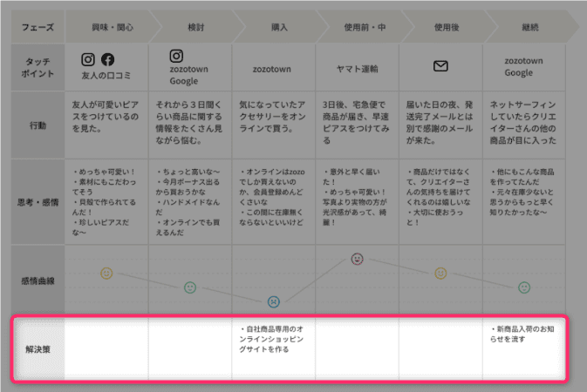Select the 購入 phase header
Screen dimensions: 587x392
tap(273, 27)
